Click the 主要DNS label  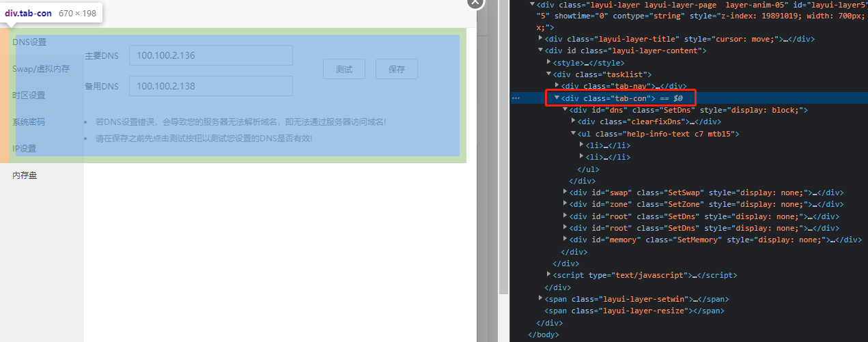(x=102, y=56)
